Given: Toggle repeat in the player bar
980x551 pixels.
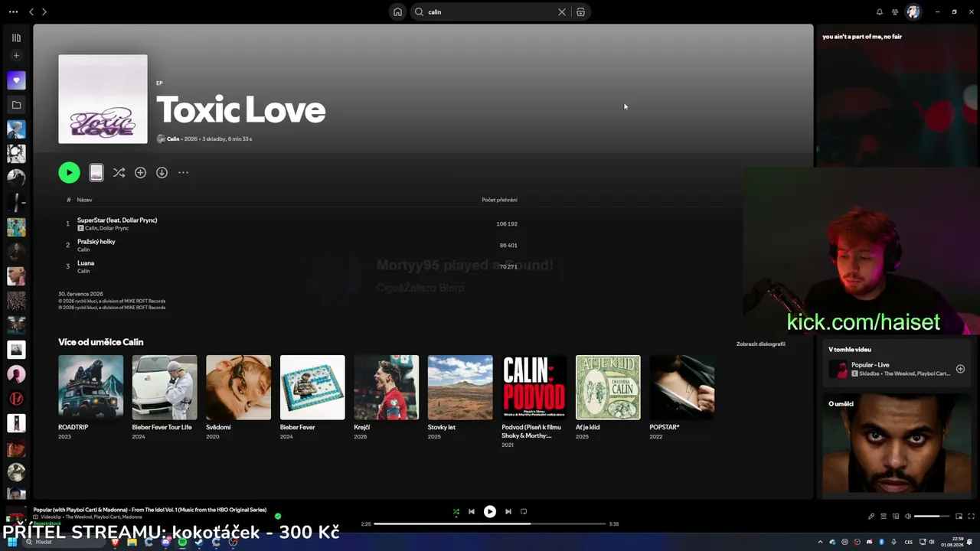Looking at the screenshot, I should pyautogui.click(x=524, y=512).
